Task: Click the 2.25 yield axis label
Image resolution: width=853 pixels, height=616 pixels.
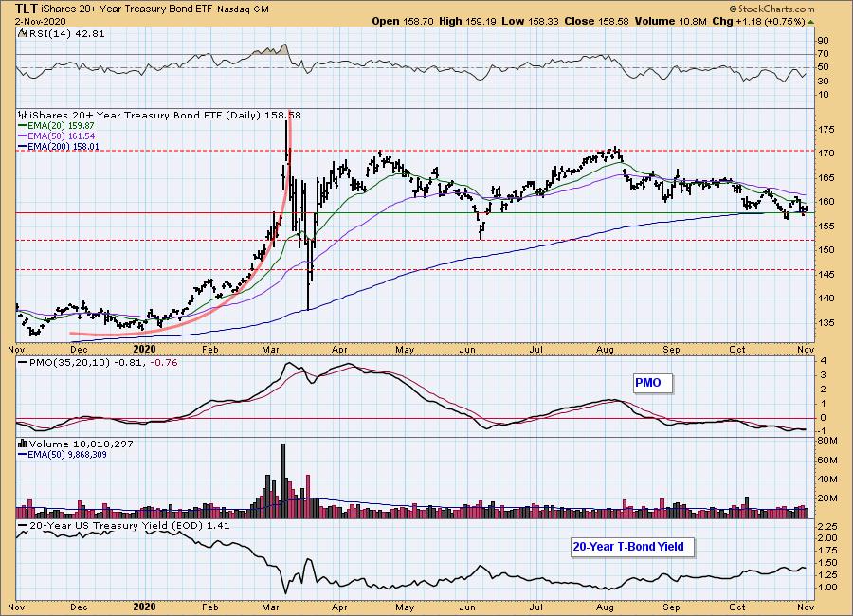Action: 826,526
